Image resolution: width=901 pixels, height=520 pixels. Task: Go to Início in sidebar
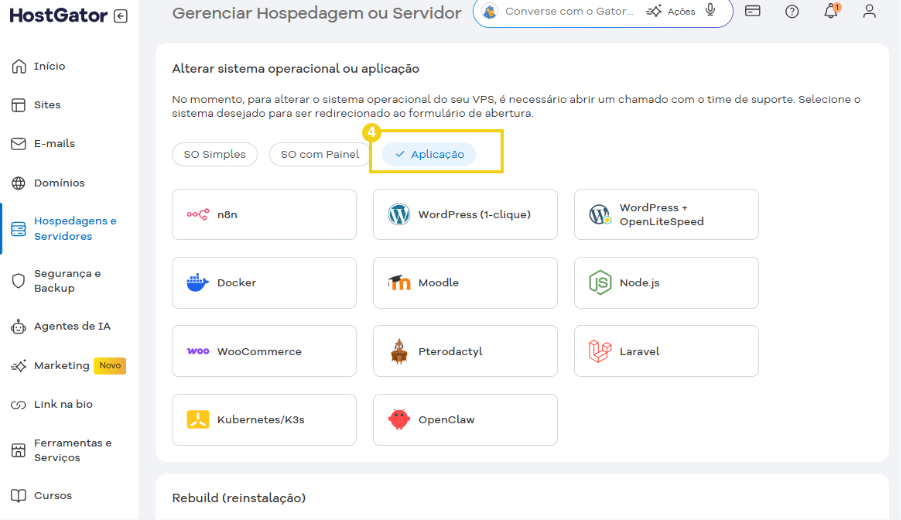49,66
